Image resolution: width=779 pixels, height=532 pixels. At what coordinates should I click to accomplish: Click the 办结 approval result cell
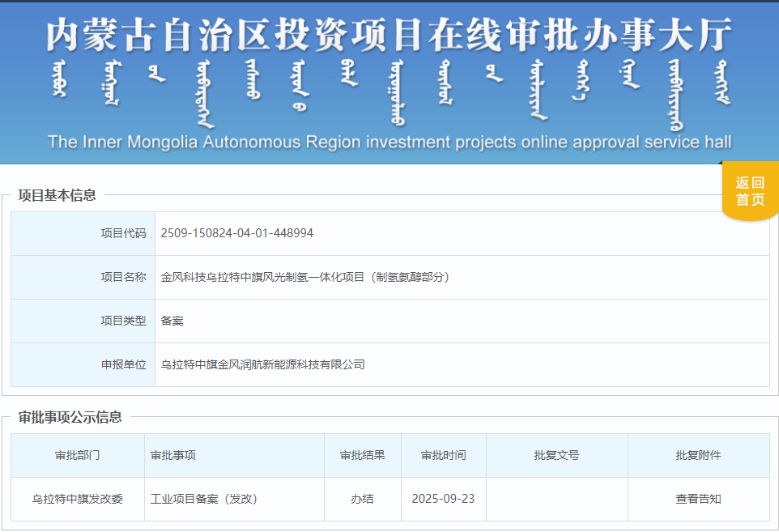pos(363,499)
